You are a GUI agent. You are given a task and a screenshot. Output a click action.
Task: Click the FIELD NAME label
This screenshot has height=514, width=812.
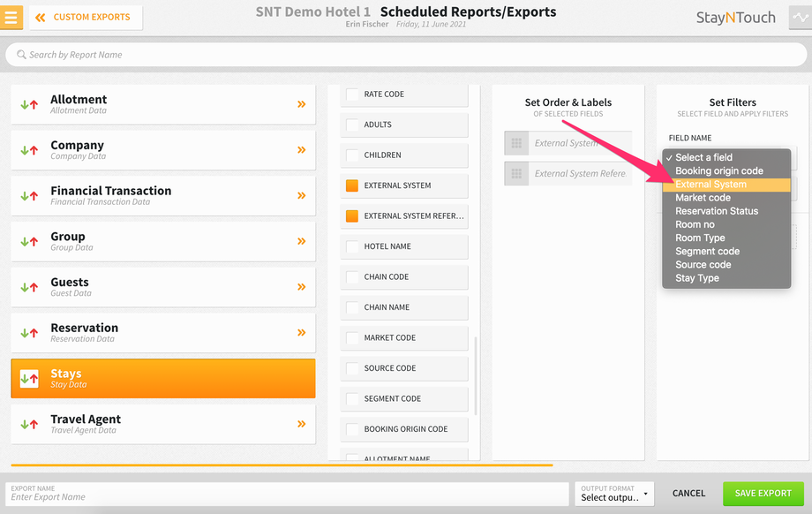pyautogui.click(x=690, y=138)
